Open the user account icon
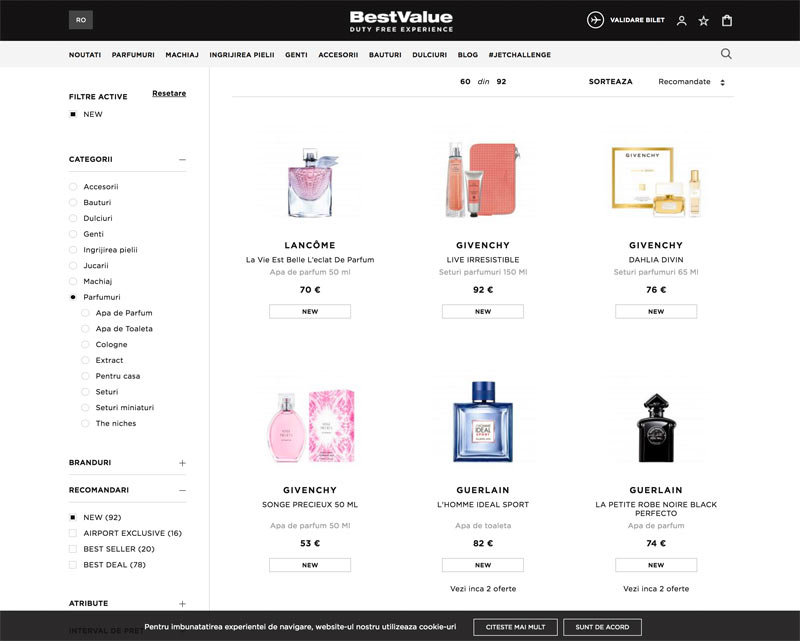 [x=681, y=20]
